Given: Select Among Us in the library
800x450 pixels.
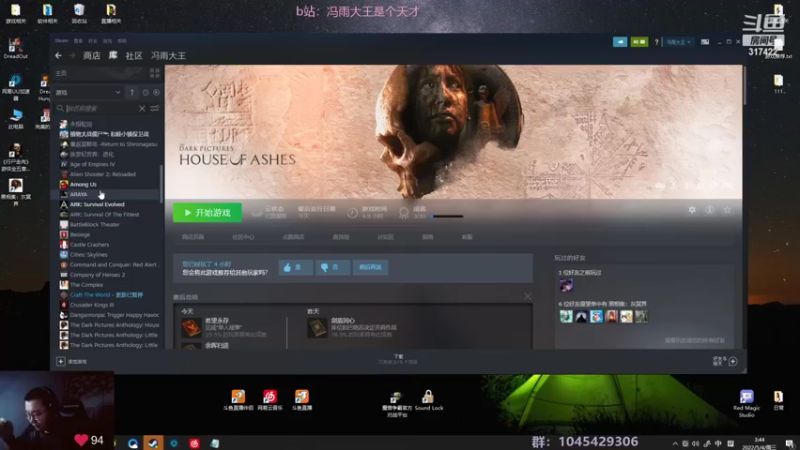Looking at the screenshot, I should click(x=83, y=184).
